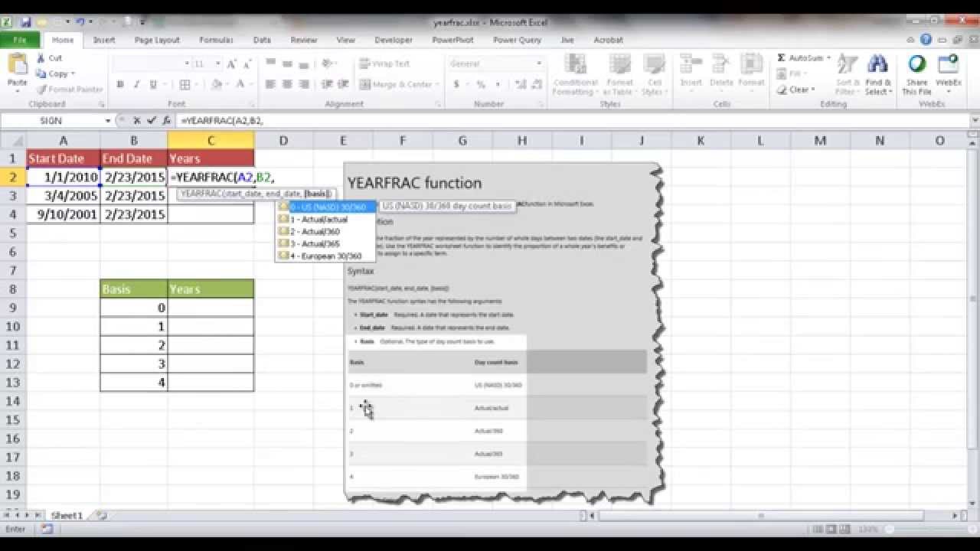Image resolution: width=980 pixels, height=551 pixels.
Task: Toggle Align Text Right button
Action: (x=303, y=85)
